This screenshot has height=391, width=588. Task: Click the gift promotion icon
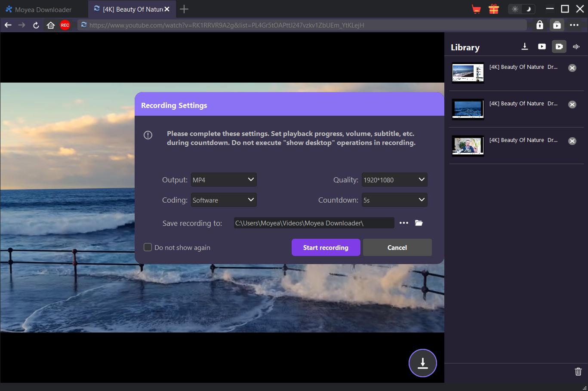click(493, 9)
